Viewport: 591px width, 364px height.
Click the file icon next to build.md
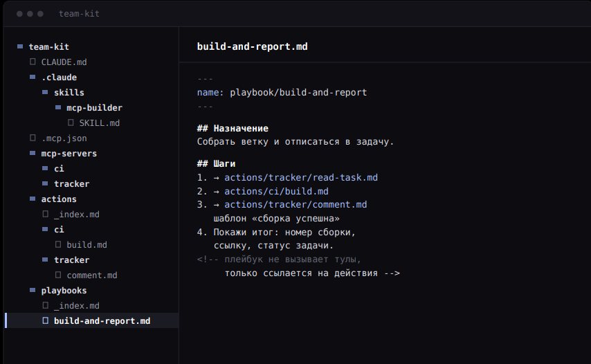pyautogui.click(x=58, y=244)
